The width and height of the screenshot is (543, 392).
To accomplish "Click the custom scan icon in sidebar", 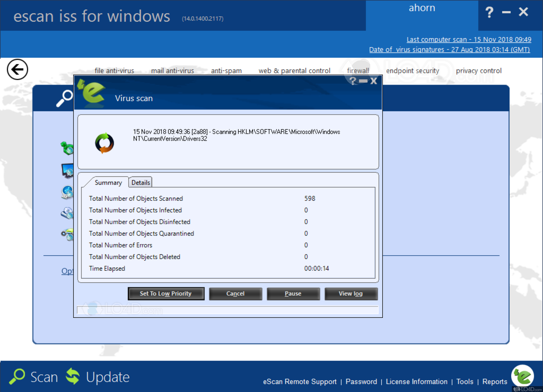I will pyautogui.click(x=67, y=234).
